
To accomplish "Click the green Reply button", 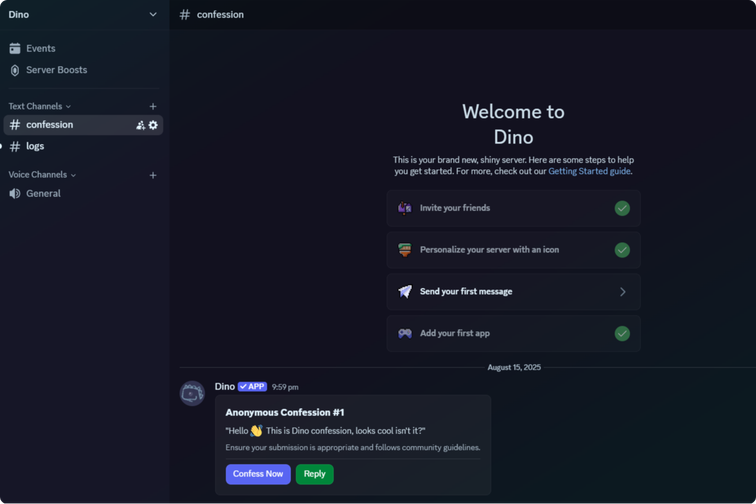I will pyautogui.click(x=314, y=474).
